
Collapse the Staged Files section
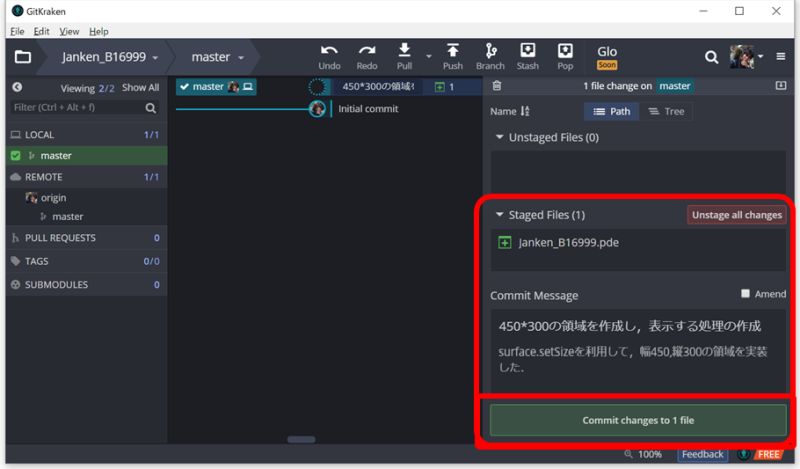pos(500,215)
